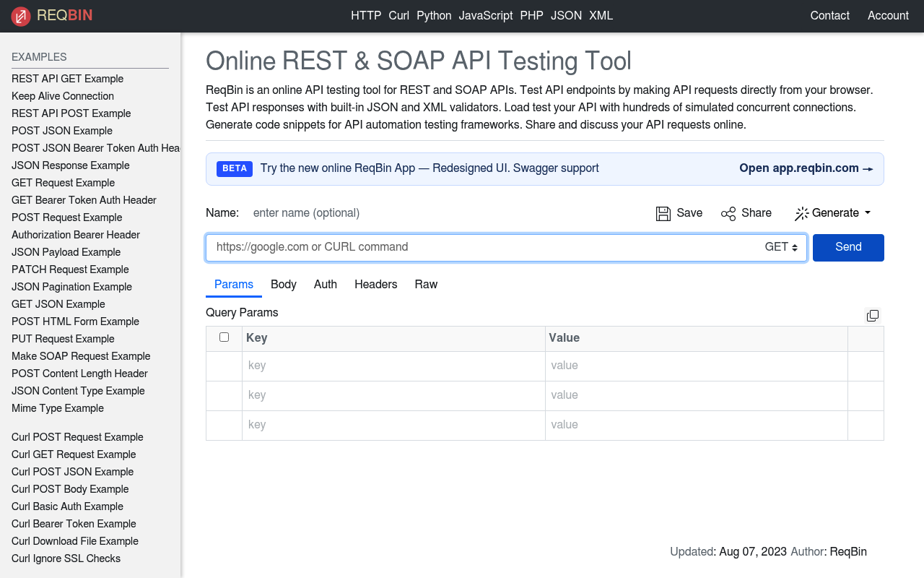Click the BETA badge
The height and width of the screenshot is (578, 924).
(235, 168)
